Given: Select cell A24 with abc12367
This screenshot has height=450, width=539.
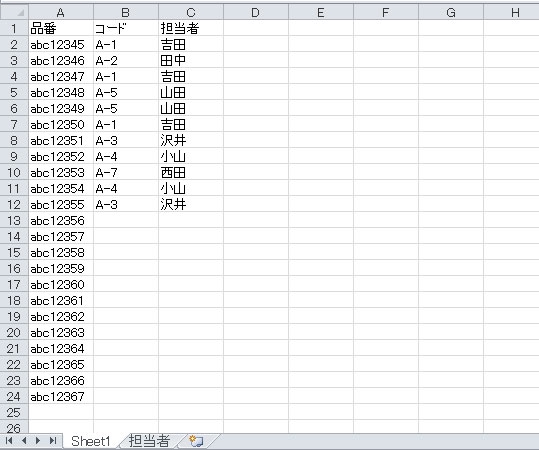Looking at the screenshot, I should click(61, 396).
